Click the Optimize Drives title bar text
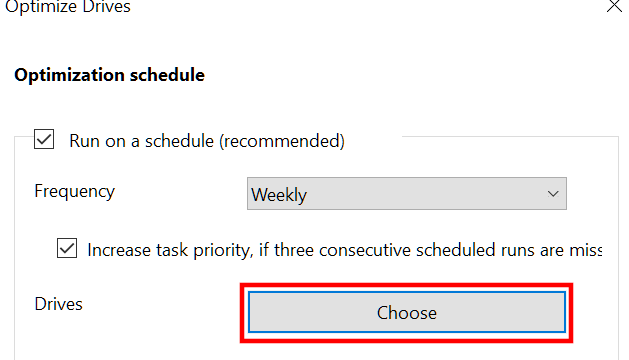The image size is (629, 360). pyautogui.click(x=68, y=6)
